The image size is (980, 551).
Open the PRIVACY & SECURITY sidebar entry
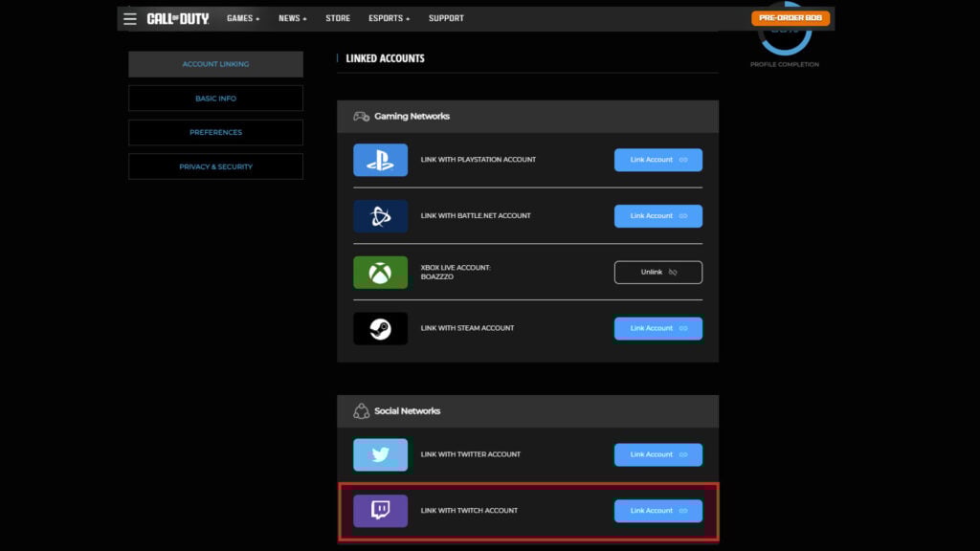[x=215, y=166]
